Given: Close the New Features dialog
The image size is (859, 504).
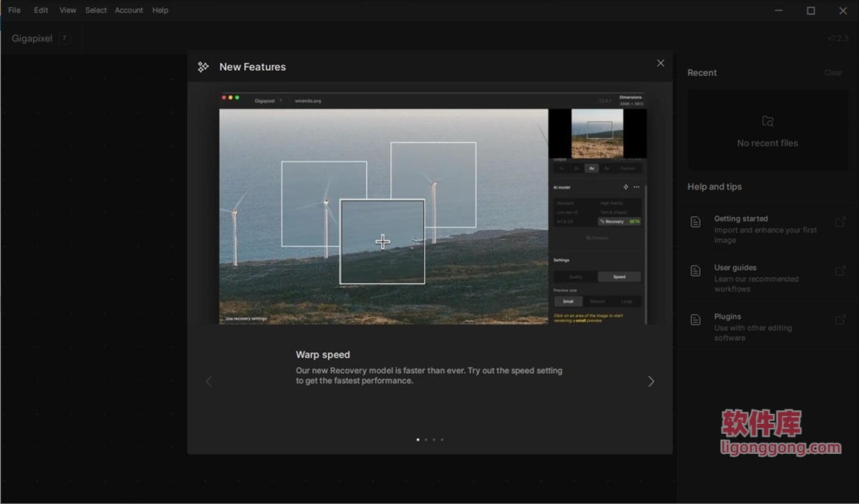Looking at the screenshot, I should (660, 63).
